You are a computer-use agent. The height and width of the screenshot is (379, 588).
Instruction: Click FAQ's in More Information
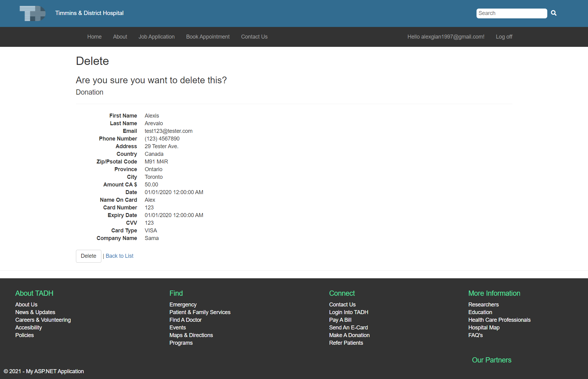[x=475, y=335]
